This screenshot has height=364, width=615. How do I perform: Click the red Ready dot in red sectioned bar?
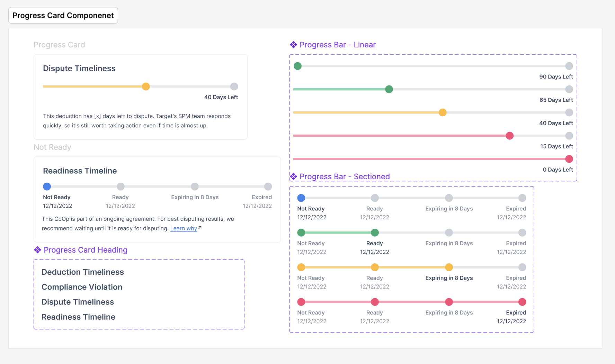pos(375,302)
